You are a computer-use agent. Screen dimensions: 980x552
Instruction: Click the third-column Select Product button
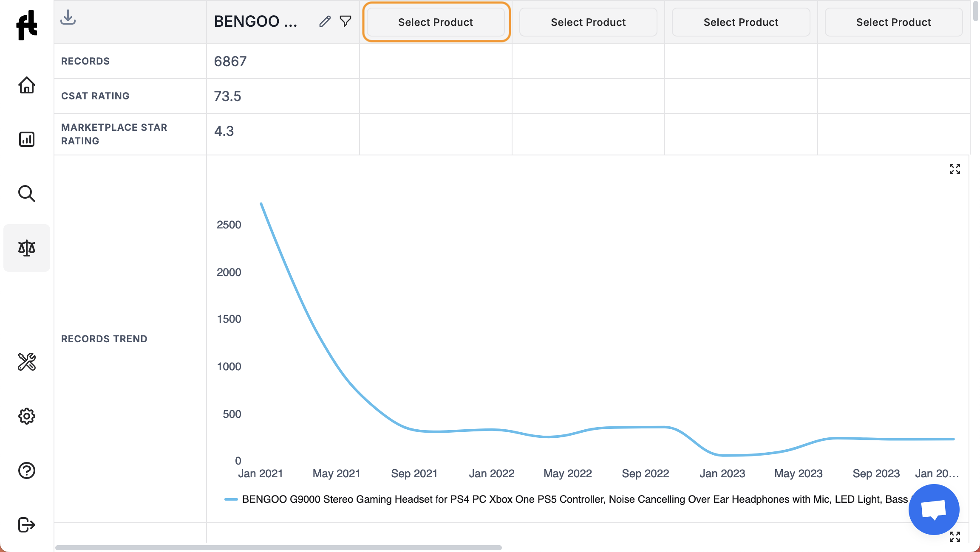pos(588,22)
